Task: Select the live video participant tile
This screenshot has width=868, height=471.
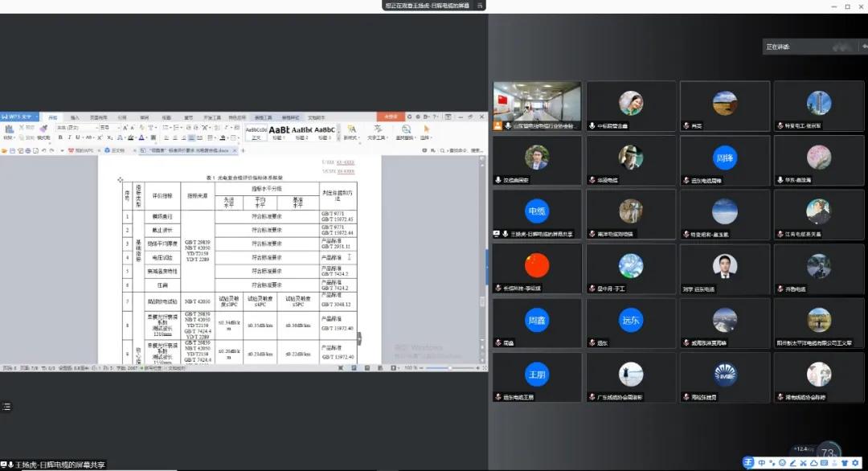Action: coord(537,106)
